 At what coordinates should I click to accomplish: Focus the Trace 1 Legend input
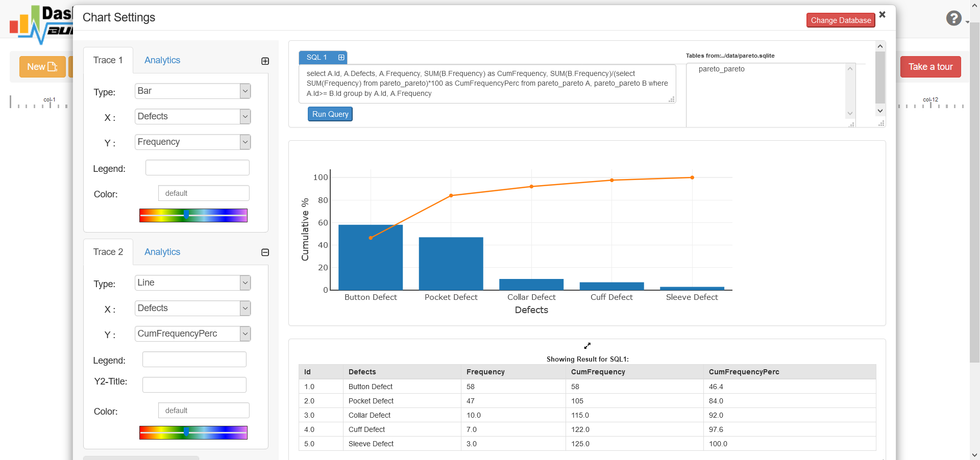tap(198, 168)
